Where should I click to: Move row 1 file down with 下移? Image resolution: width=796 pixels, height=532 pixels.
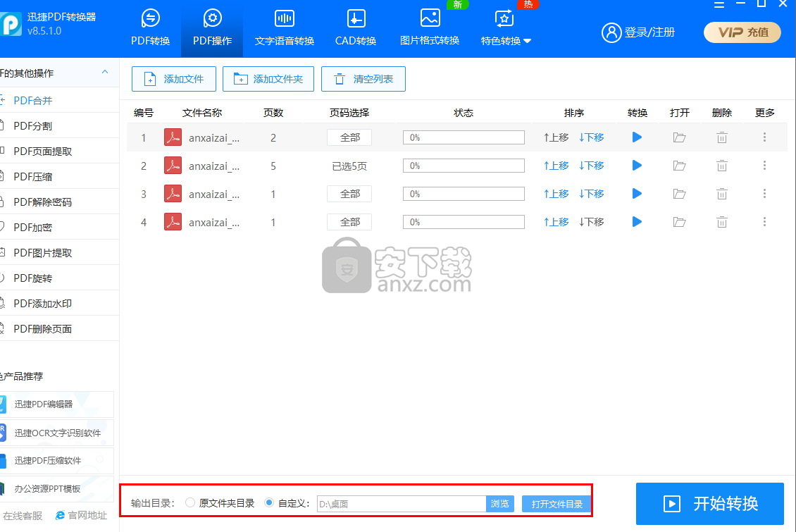pyautogui.click(x=592, y=137)
